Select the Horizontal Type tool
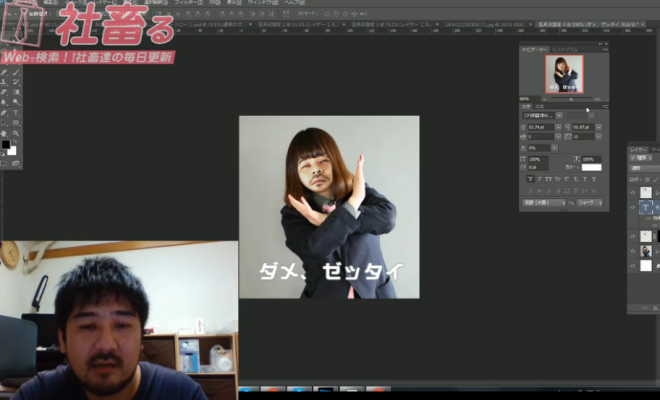The height and width of the screenshot is (400, 660). (15, 110)
